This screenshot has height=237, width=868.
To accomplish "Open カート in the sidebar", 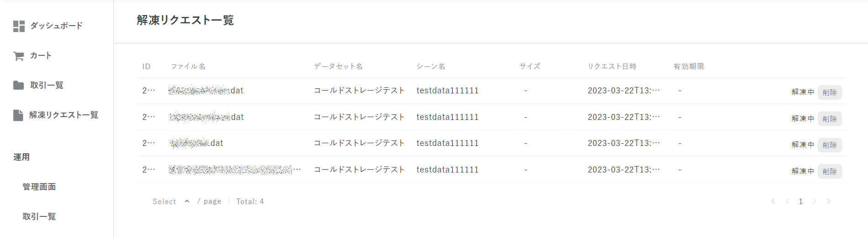I will [x=41, y=56].
